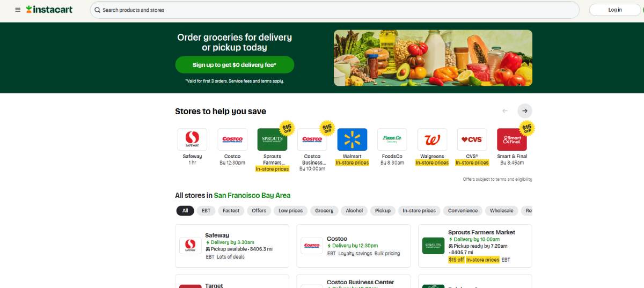Filter stores by Fastest
644x288 pixels.
click(231, 211)
